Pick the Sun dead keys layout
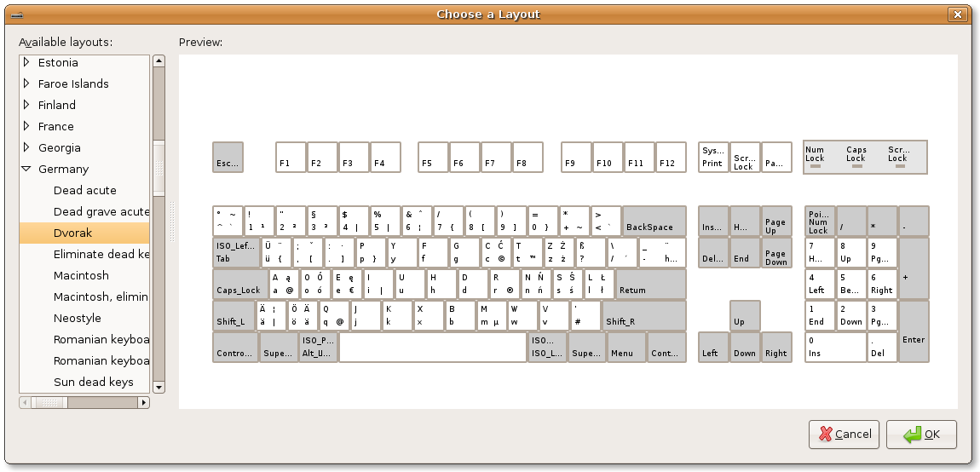Viewport: 980px width, 472px height. click(x=93, y=382)
